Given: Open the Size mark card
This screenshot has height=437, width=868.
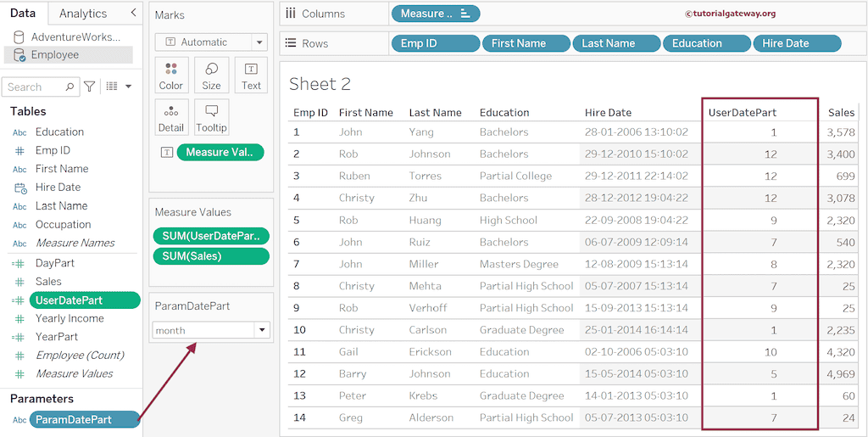Looking at the screenshot, I should [211, 76].
